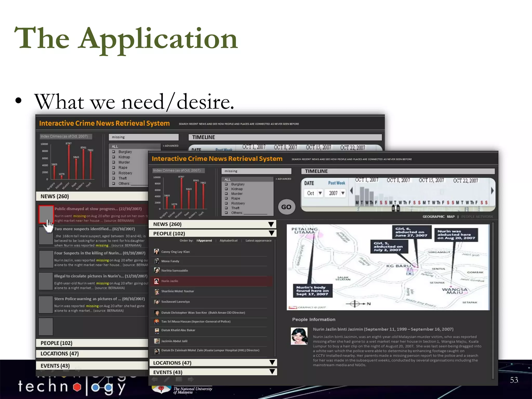
Task: Expand PEOPLE (102) in the back window
Action: [x=92, y=343]
